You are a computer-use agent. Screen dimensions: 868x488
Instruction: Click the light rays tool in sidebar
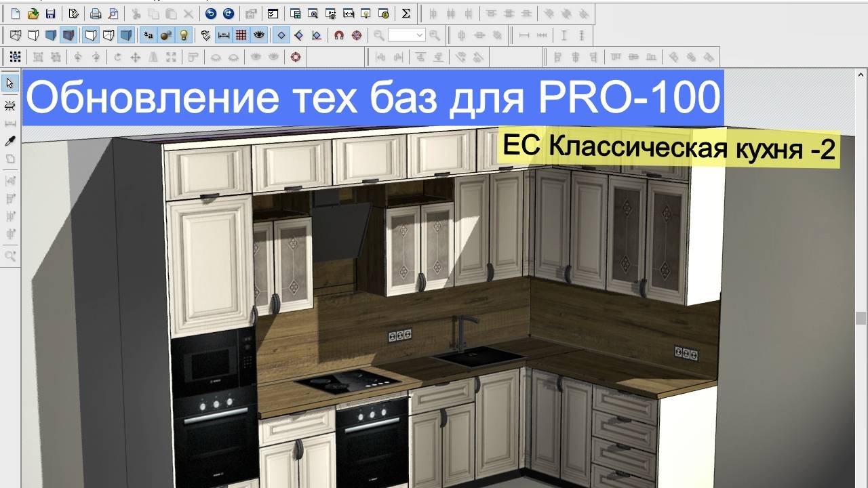pos(9,106)
